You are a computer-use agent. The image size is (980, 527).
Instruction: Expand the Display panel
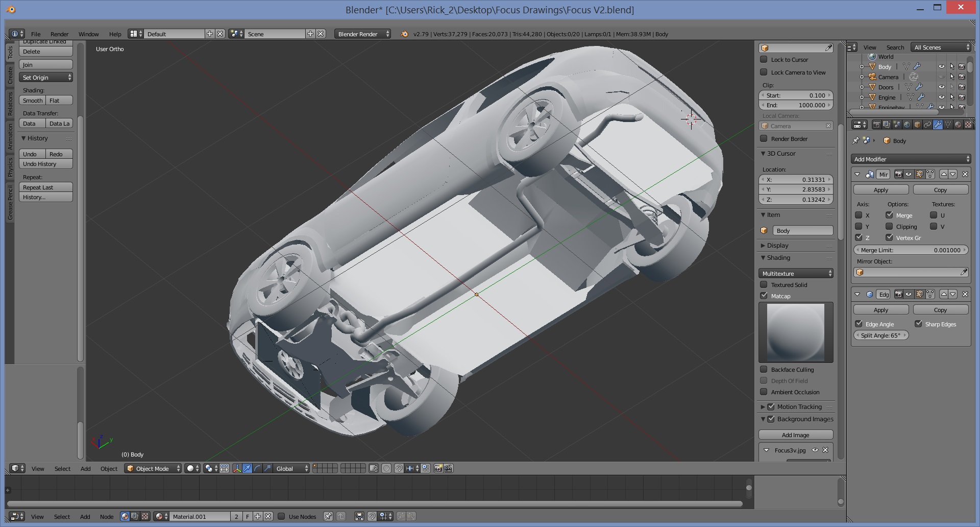click(763, 245)
